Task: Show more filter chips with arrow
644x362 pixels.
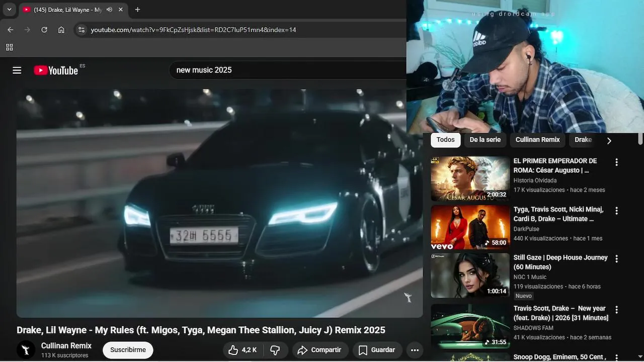Action: click(x=609, y=140)
